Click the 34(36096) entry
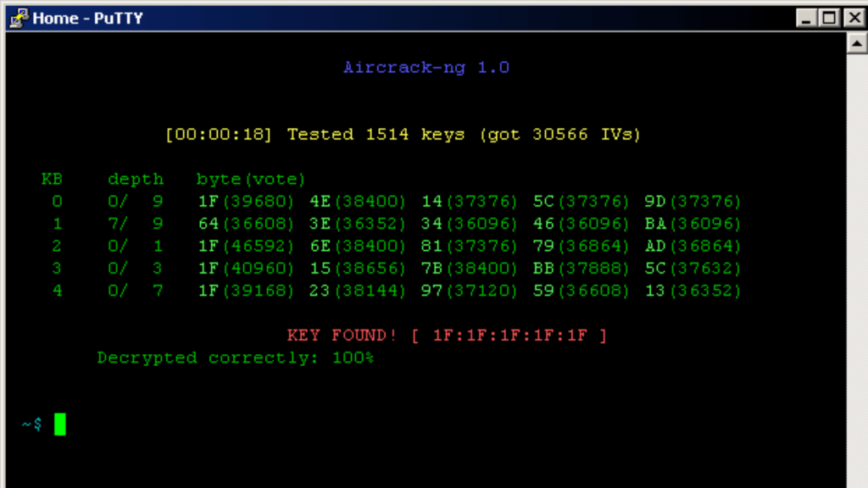868x488 pixels. click(x=470, y=224)
